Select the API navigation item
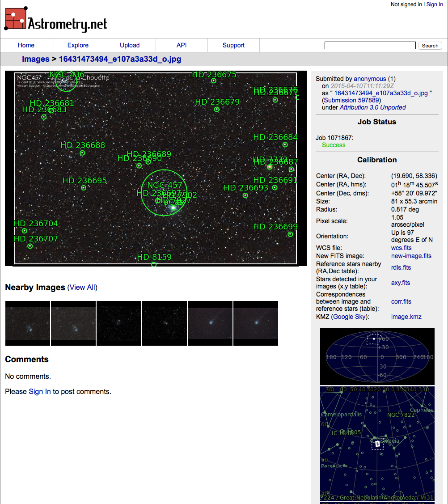 click(x=181, y=45)
